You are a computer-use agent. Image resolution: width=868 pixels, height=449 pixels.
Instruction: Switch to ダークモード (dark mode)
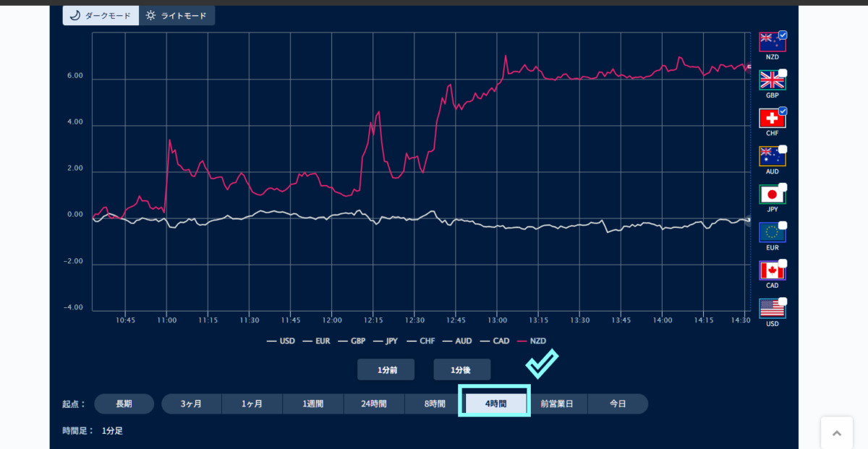click(101, 15)
